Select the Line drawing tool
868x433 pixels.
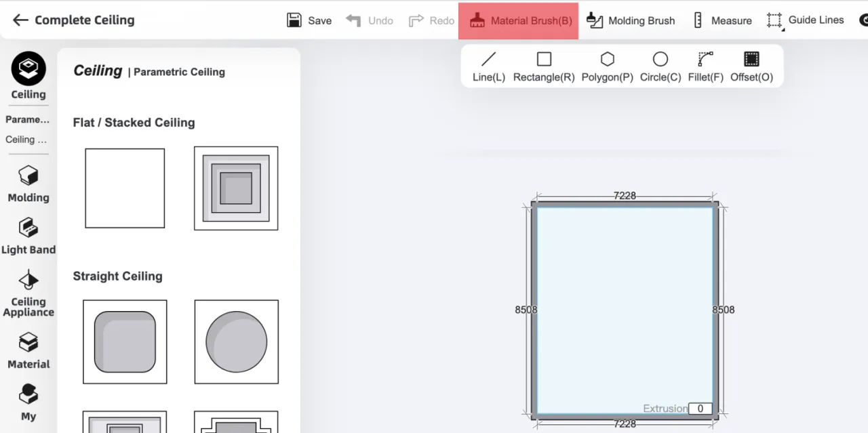coord(488,66)
